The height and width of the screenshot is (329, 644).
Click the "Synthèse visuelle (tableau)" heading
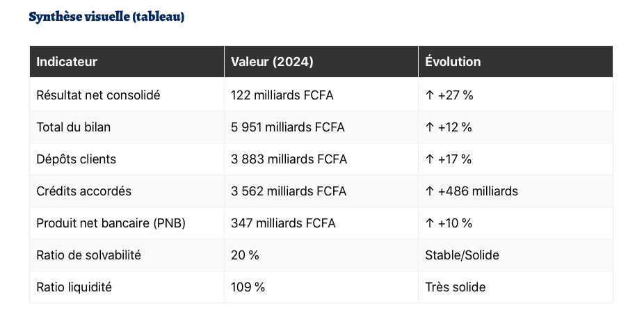click(106, 17)
